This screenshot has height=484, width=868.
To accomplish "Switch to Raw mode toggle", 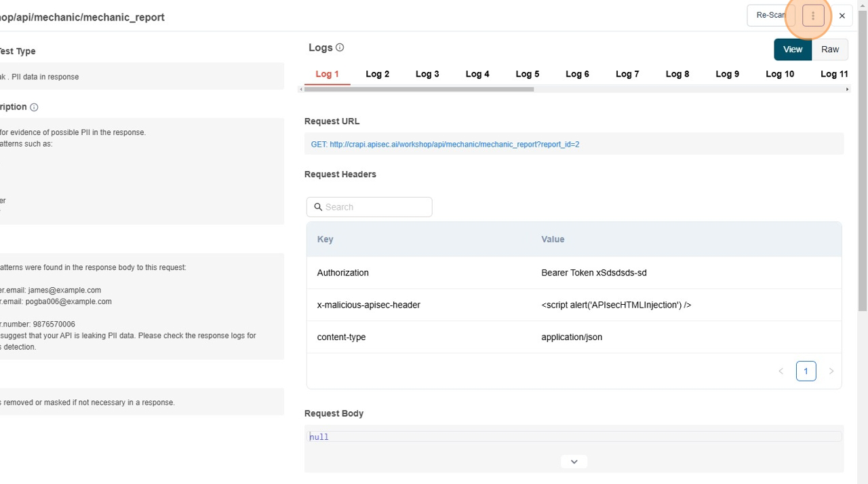I will tap(829, 49).
